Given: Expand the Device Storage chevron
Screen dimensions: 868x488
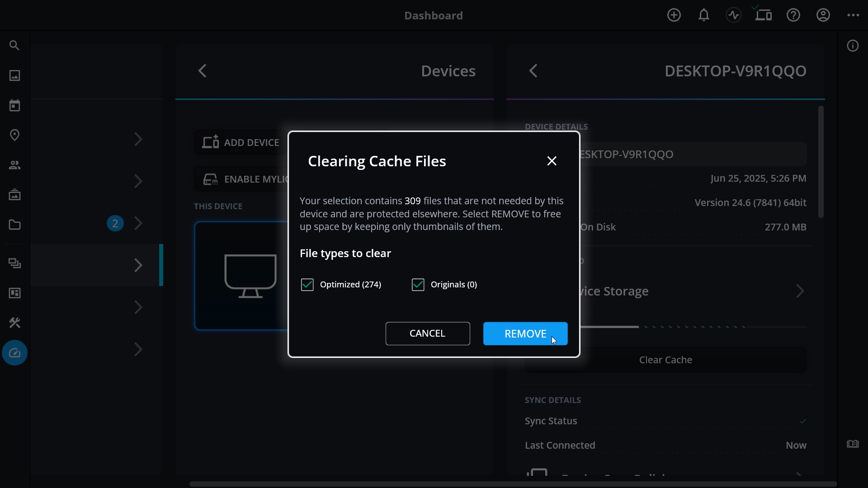Looking at the screenshot, I should pyautogui.click(x=800, y=291).
